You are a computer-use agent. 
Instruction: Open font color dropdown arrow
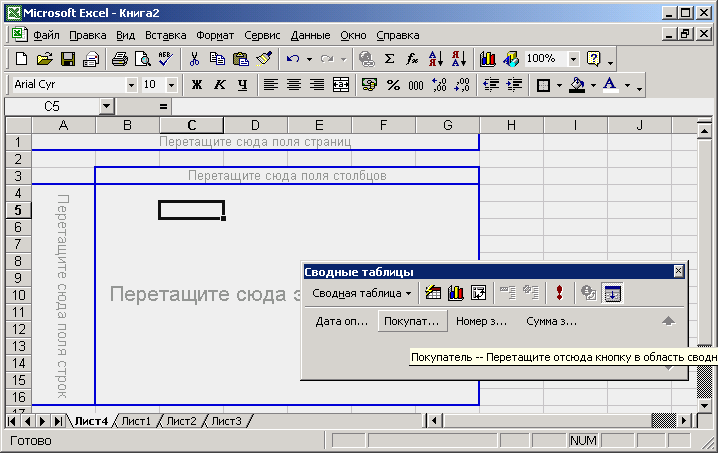[627, 85]
